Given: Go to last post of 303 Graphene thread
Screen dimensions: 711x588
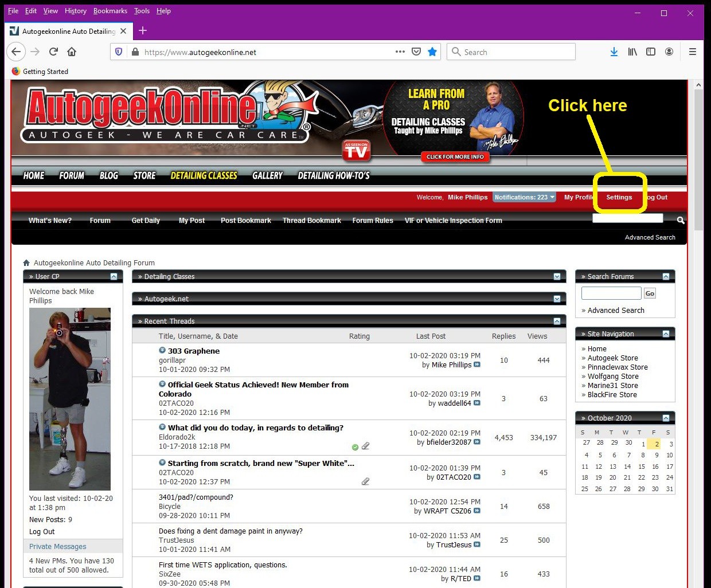Looking at the screenshot, I should (477, 364).
